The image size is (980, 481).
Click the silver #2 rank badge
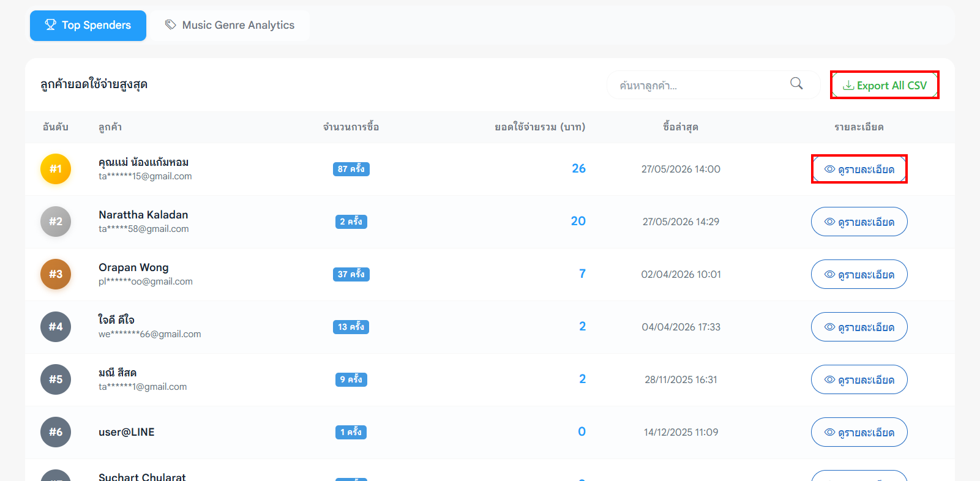[56, 222]
